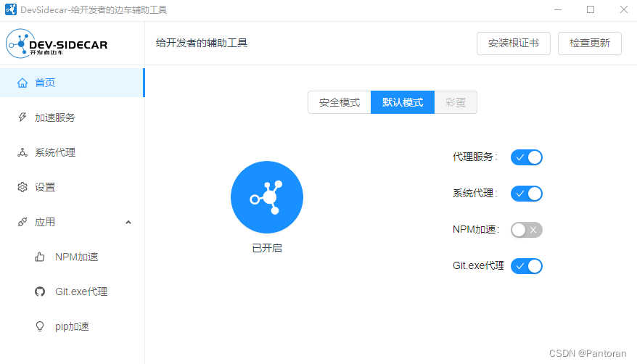Viewport: 637px width, 364px height.
Task: Click the home icon in sidebar
Action: 22,83
